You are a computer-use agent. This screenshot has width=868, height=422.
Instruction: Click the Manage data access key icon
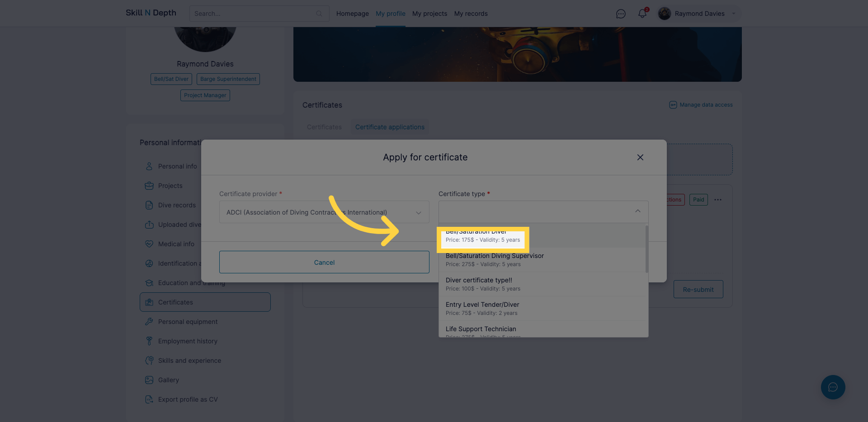pos(673,104)
